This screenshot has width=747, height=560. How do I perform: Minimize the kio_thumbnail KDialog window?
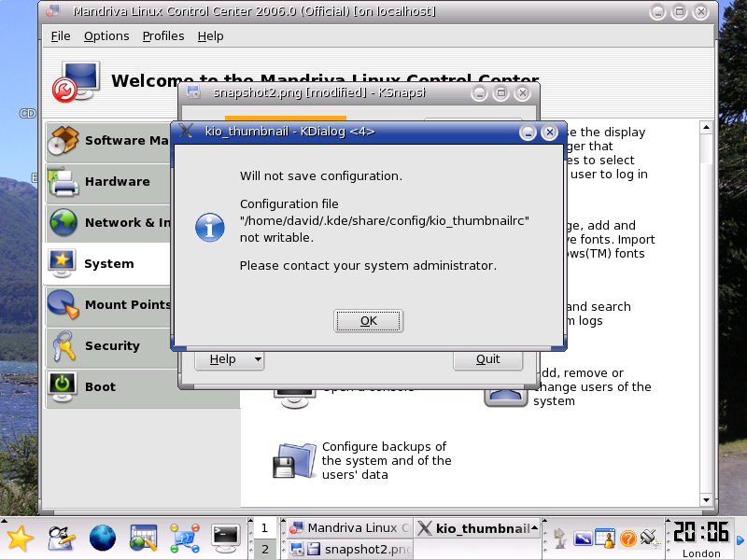click(528, 133)
